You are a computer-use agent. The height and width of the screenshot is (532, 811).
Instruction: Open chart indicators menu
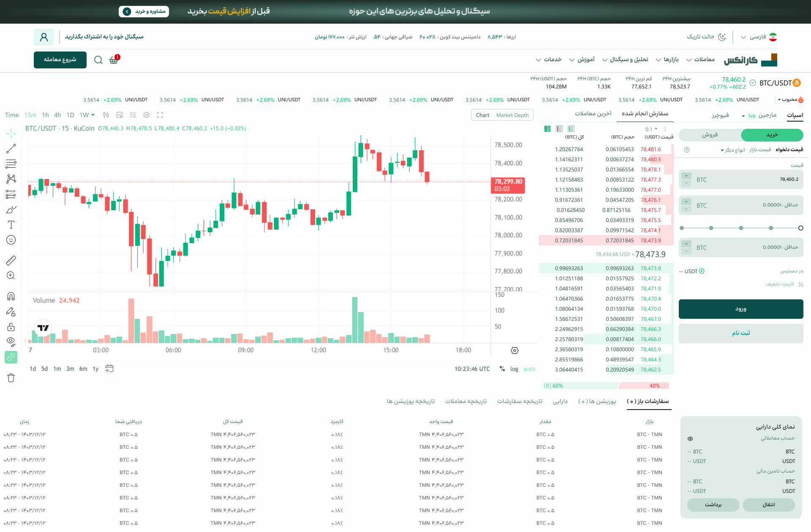(x=120, y=115)
